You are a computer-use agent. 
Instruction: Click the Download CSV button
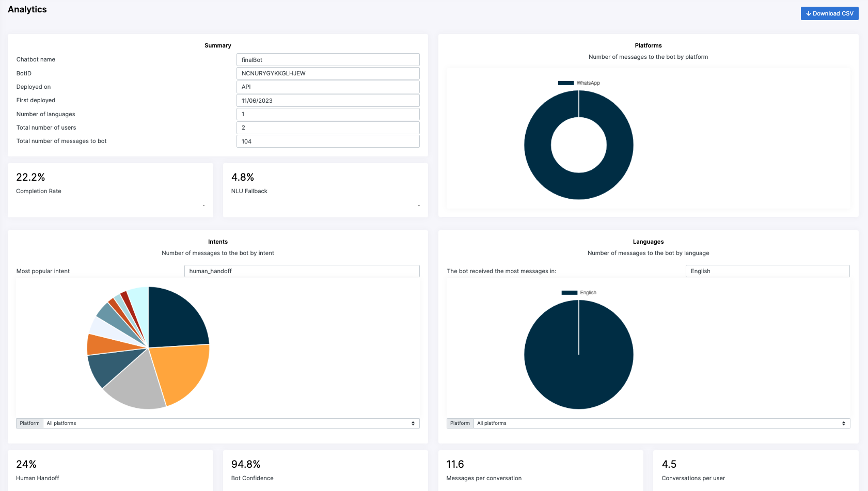[x=829, y=13]
